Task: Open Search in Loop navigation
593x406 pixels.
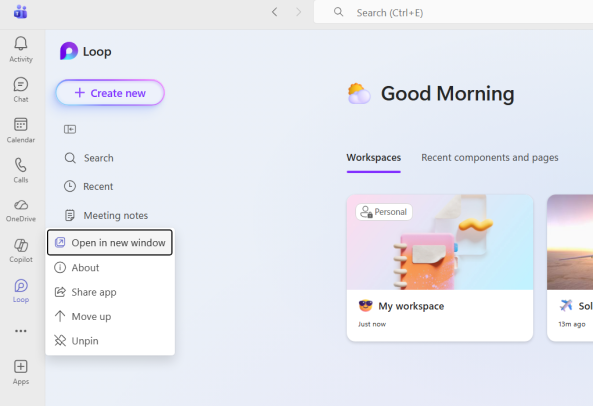Action: point(89,158)
